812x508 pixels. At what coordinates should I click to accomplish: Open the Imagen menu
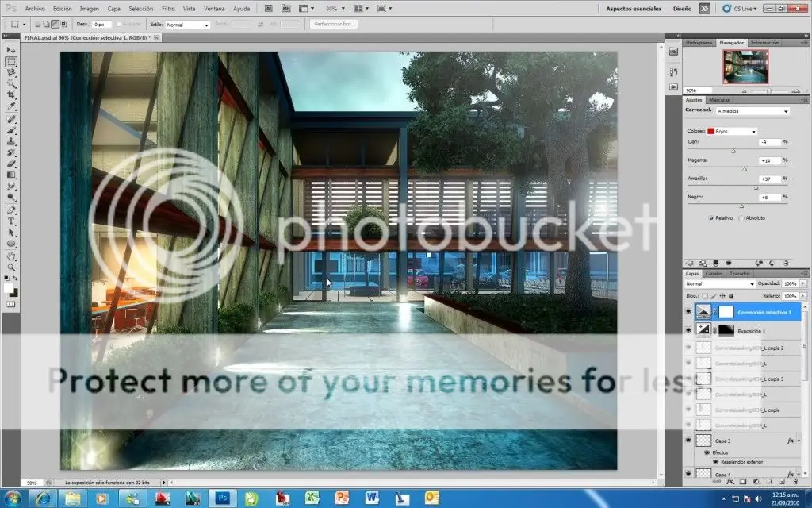pyautogui.click(x=89, y=9)
